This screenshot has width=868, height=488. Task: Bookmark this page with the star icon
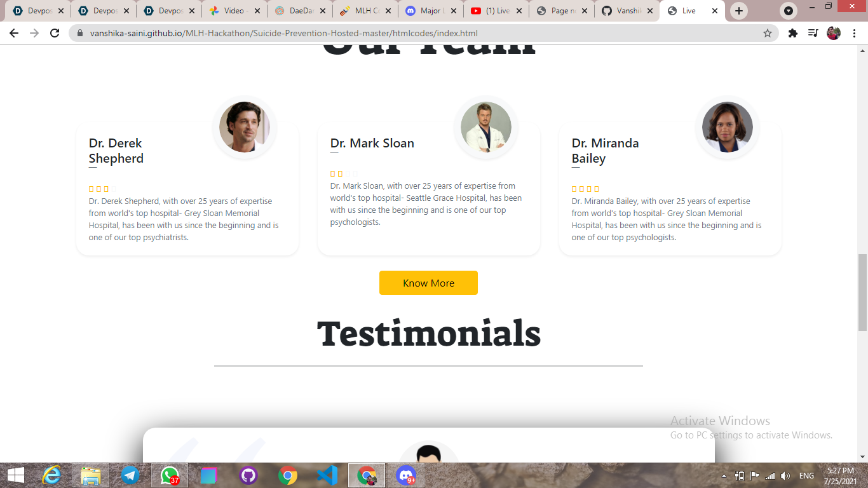pos(768,33)
